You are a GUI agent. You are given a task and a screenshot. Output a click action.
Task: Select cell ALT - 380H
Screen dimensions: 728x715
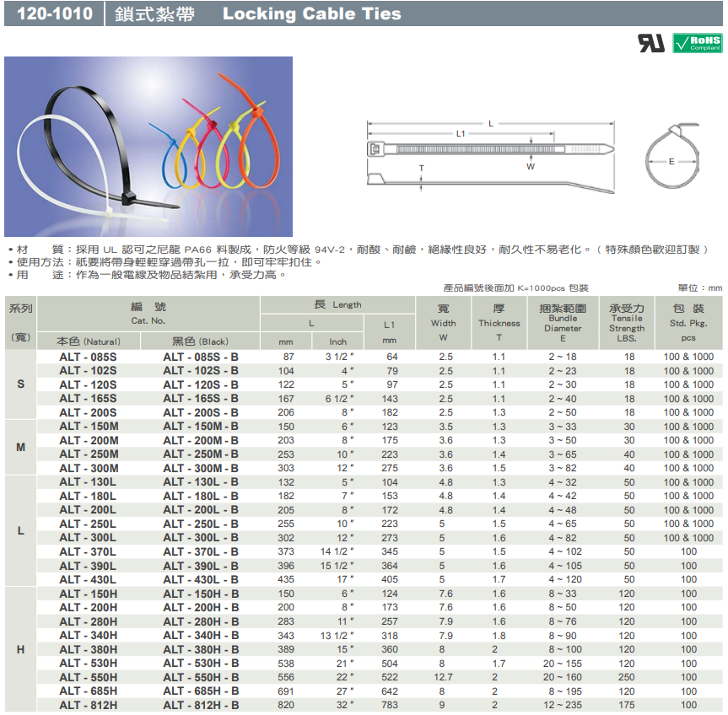coord(89,649)
